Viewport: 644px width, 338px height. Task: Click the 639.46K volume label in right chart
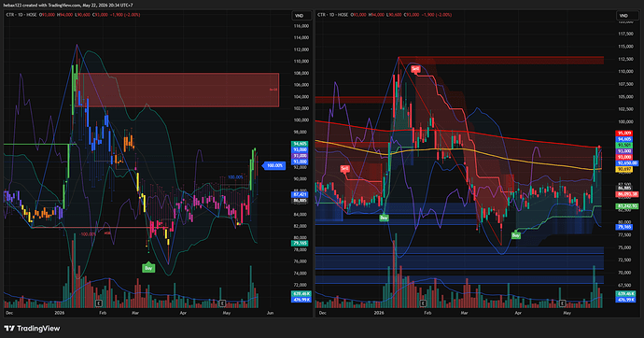click(625, 294)
